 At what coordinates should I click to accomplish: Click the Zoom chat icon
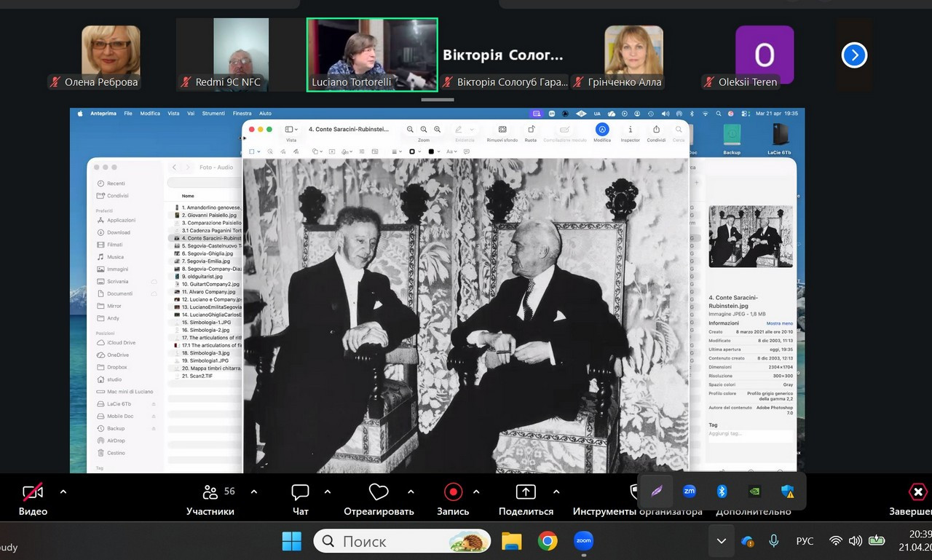(300, 492)
